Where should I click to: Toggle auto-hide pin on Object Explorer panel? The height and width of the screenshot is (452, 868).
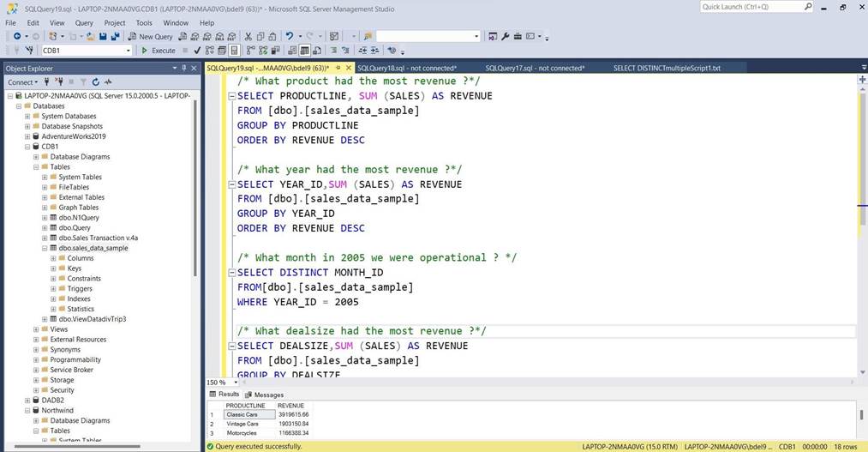[x=184, y=68]
